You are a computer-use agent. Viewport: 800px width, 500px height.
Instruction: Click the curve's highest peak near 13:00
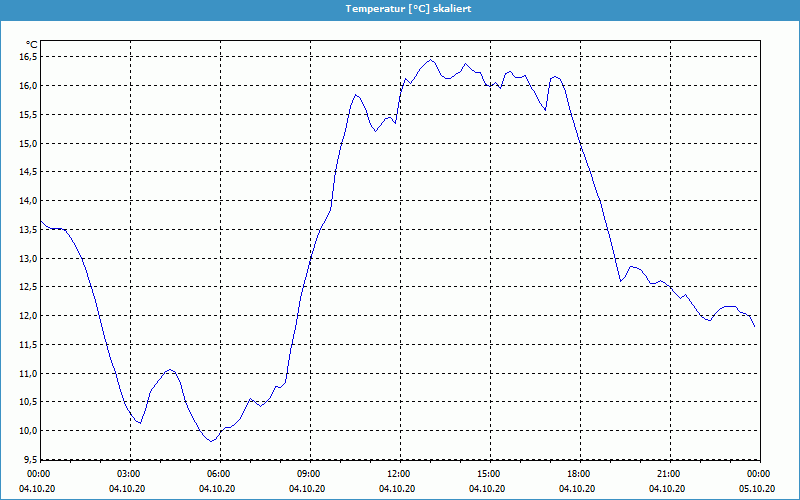pyautogui.click(x=431, y=60)
